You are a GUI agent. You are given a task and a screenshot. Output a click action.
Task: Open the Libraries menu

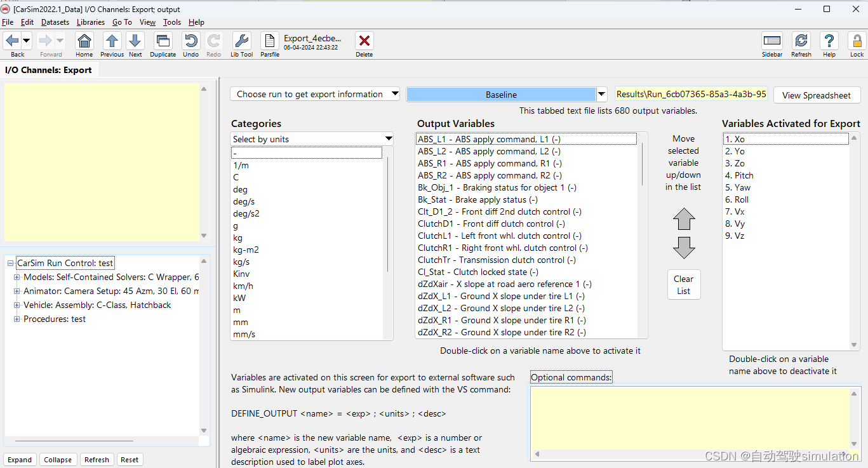pyautogui.click(x=91, y=22)
